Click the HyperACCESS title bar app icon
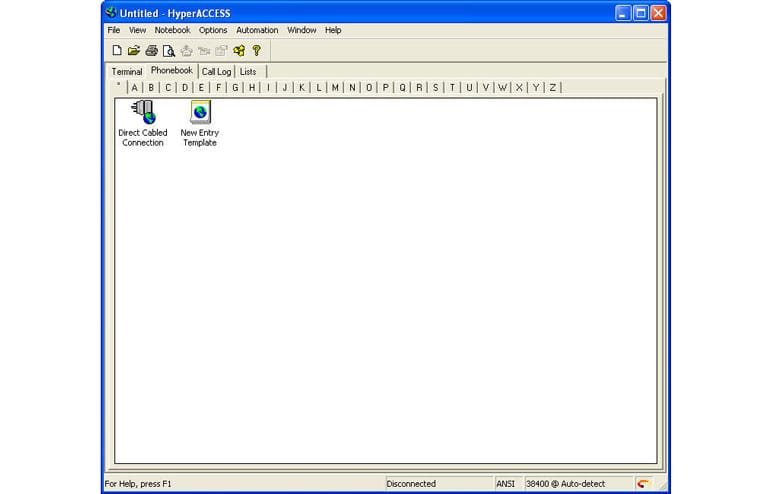 point(111,13)
